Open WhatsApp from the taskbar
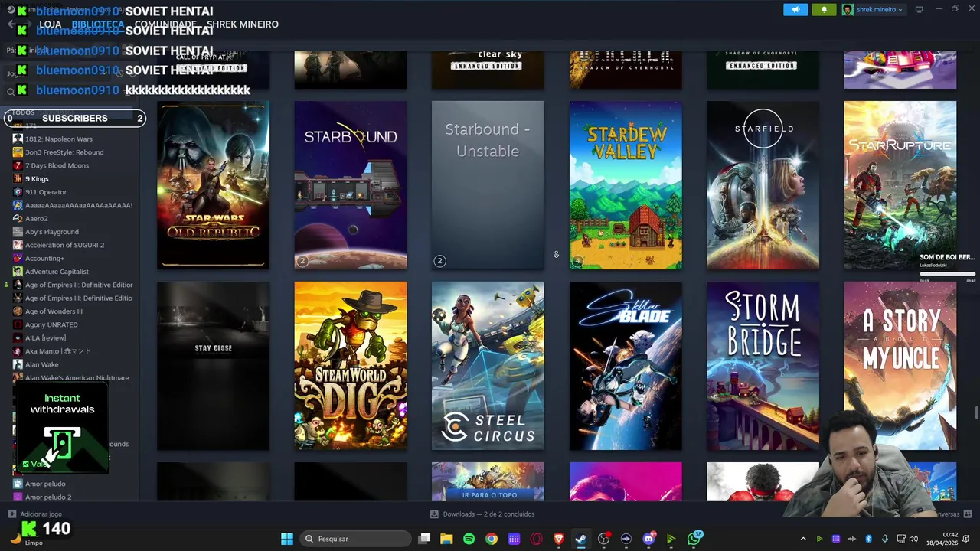Image resolution: width=980 pixels, height=551 pixels. [694, 539]
